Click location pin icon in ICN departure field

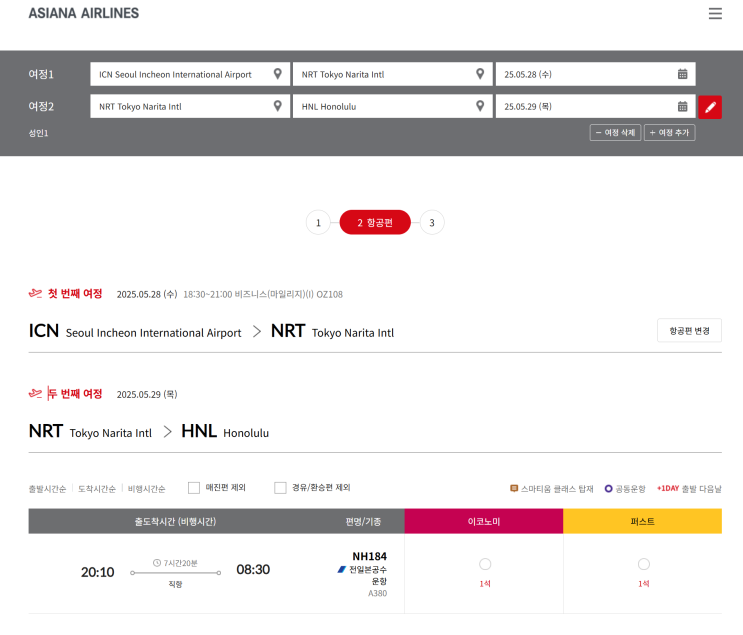click(x=278, y=74)
